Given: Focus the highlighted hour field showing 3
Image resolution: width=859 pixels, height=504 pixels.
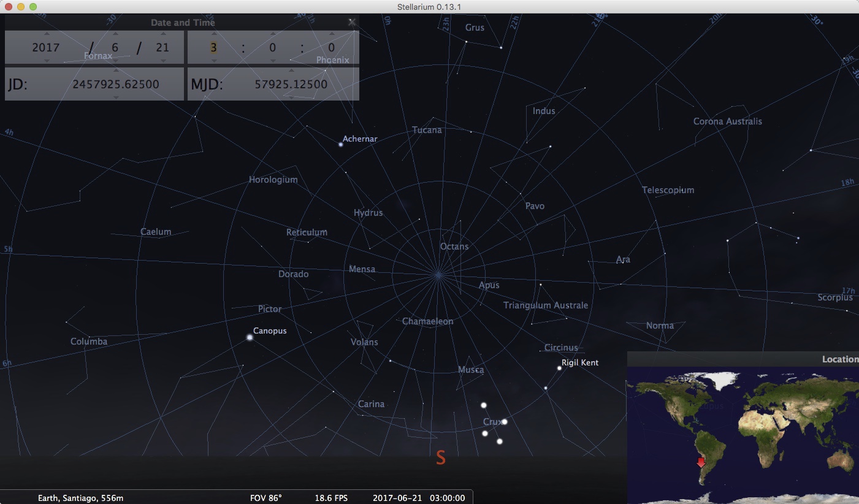Looking at the screenshot, I should pos(213,47).
